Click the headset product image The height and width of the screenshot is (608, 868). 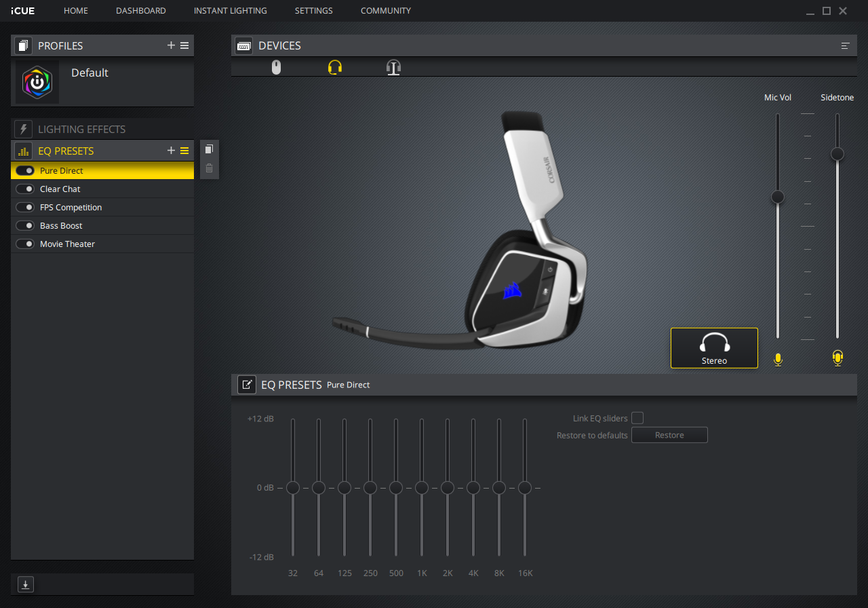pyautogui.click(x=460, y=231)
